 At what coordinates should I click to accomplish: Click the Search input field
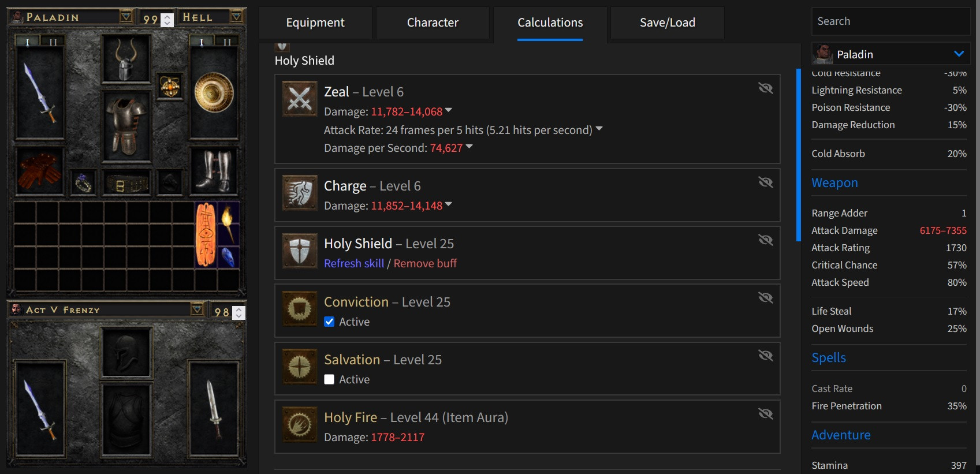pyautogui.click(x=890, y=21)
